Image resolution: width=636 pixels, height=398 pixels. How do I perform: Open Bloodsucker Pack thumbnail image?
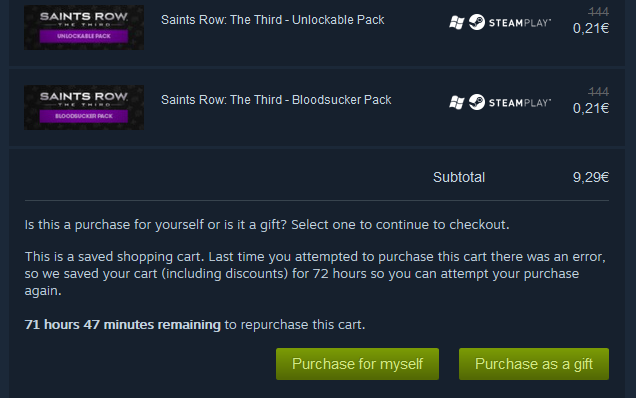(x=84, y=108)
